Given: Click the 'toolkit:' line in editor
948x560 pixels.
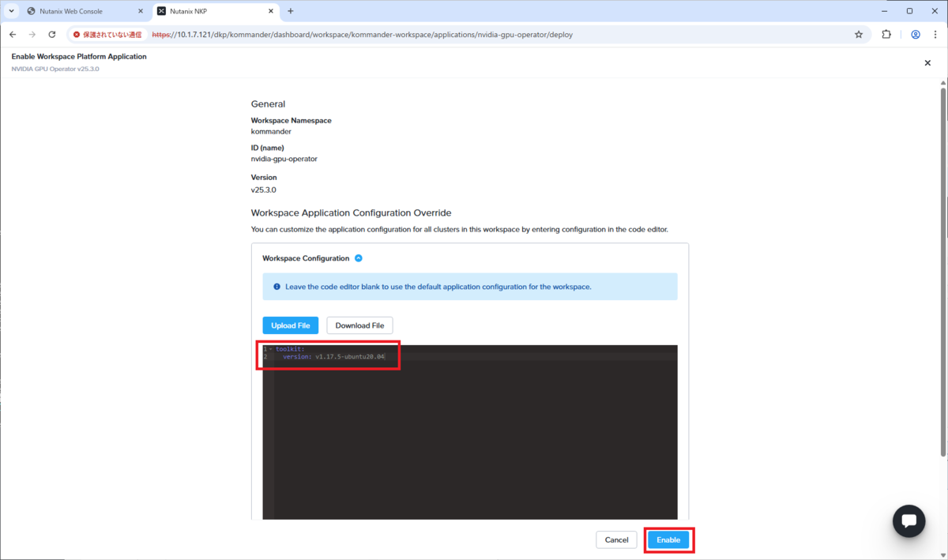Looking at the screenshot, I should (x=290, y=348).
